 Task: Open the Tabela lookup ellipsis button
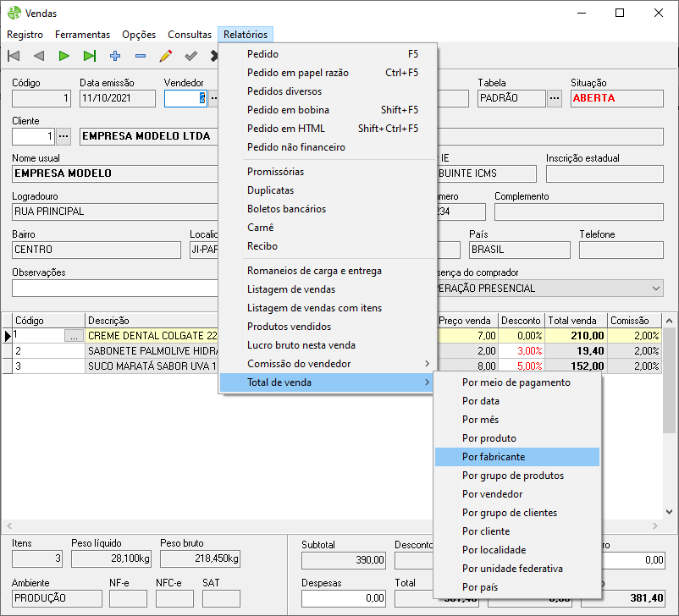(555, 98)
